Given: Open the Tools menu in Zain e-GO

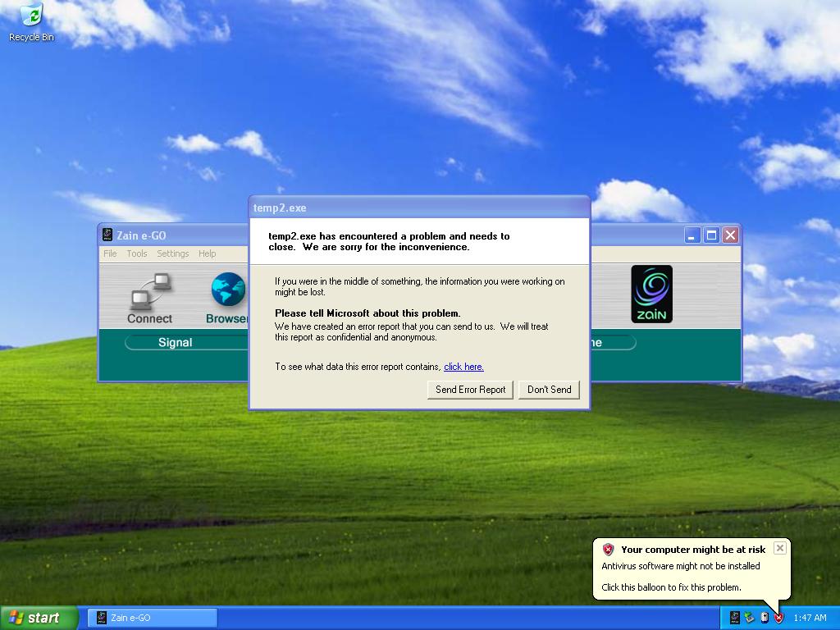Looking at the screenshot, I should click(x=137, y=253).
